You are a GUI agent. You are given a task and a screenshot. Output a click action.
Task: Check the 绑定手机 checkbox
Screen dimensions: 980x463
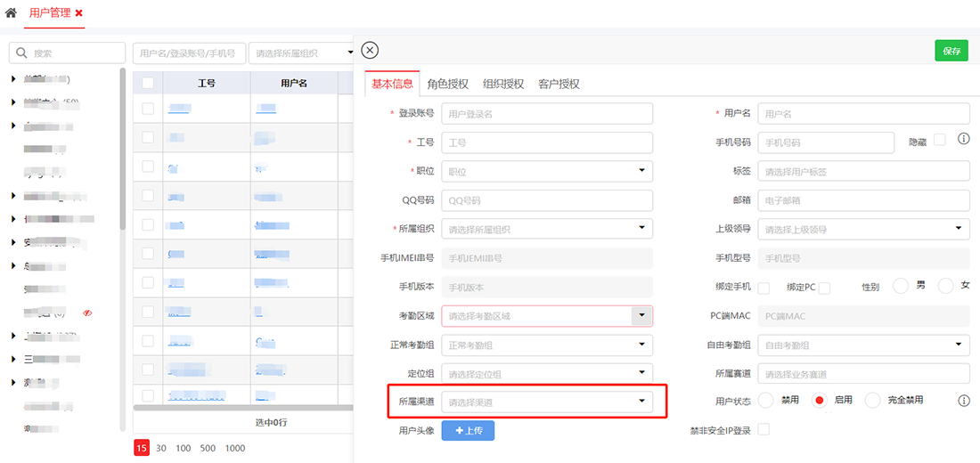[x=764, y=288]
